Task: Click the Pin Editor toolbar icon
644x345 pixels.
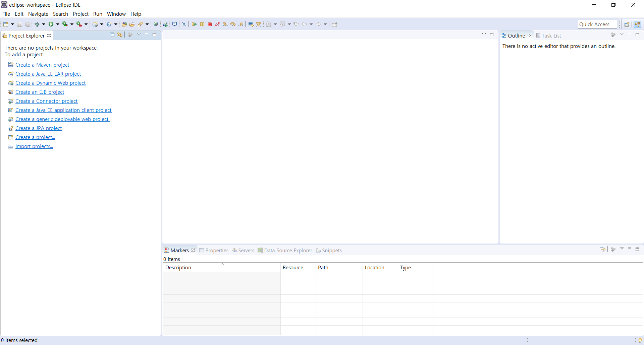Action: click(x=334, y=24)
